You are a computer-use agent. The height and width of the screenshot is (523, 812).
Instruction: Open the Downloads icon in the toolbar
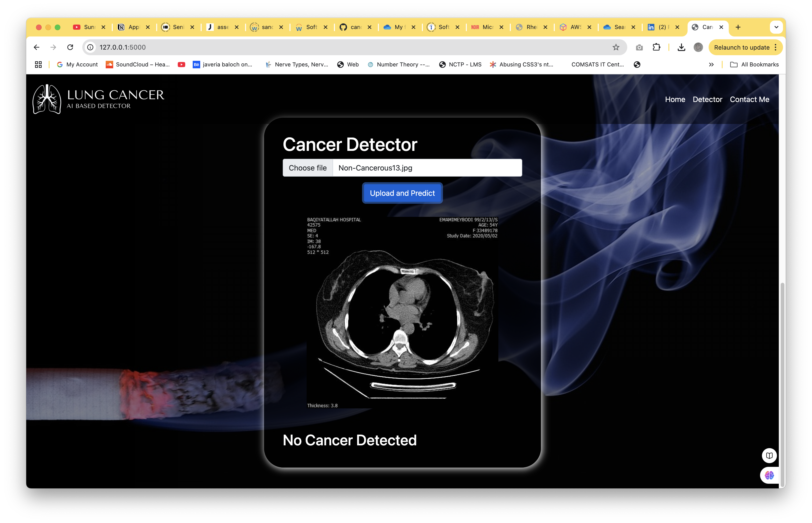coord(681,47)
